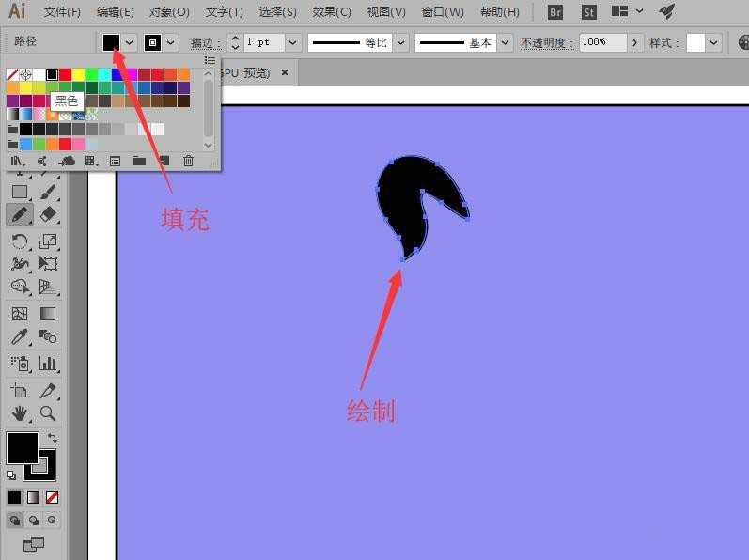This screenshot has width=749, height=560.
Task: Open Adobe Bridge via Br icon
Action: [555, 12]
